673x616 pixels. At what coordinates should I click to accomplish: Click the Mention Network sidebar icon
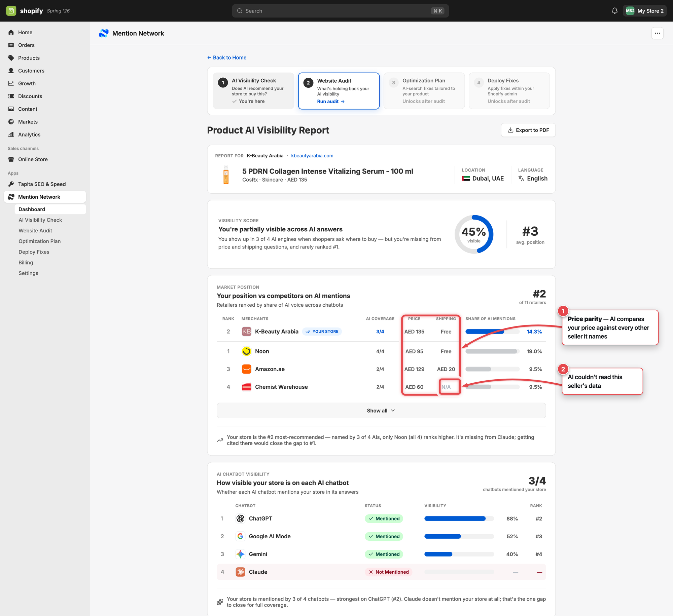coord(11,197)
